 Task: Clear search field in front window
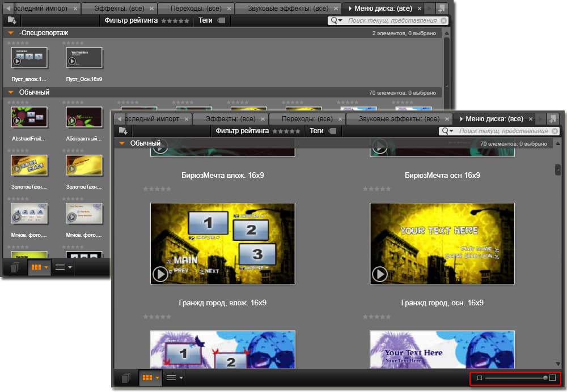click(x=555, y=131)
